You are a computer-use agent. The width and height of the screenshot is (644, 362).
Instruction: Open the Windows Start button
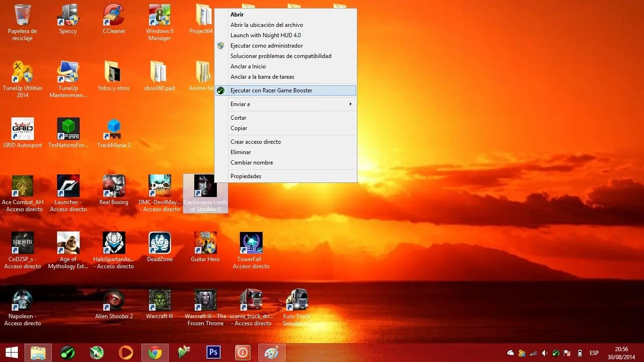point(12,353)
